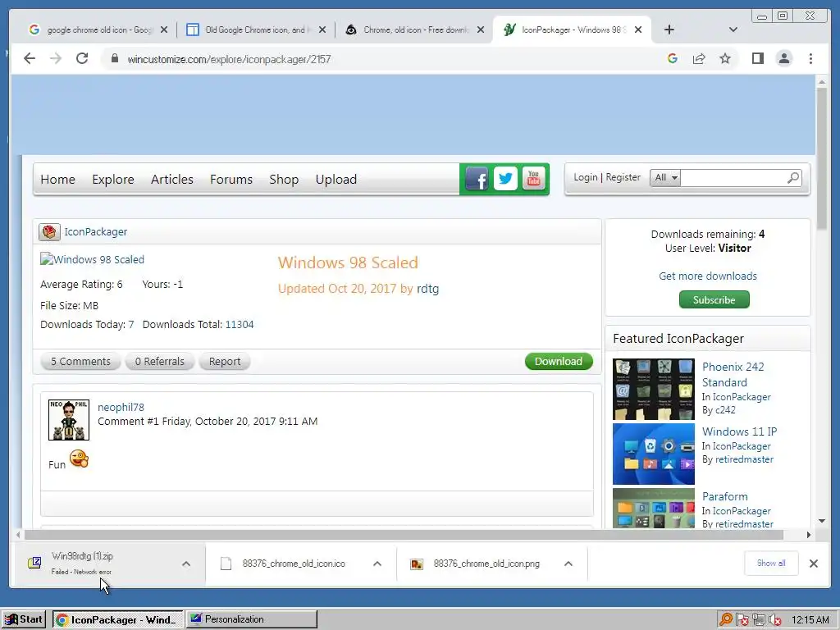Open the IconPackager category link

(x=96, y=232)
